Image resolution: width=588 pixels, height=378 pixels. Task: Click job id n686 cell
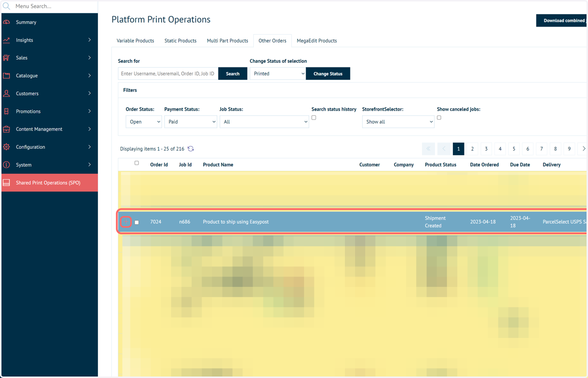click(x=185, y=222)
